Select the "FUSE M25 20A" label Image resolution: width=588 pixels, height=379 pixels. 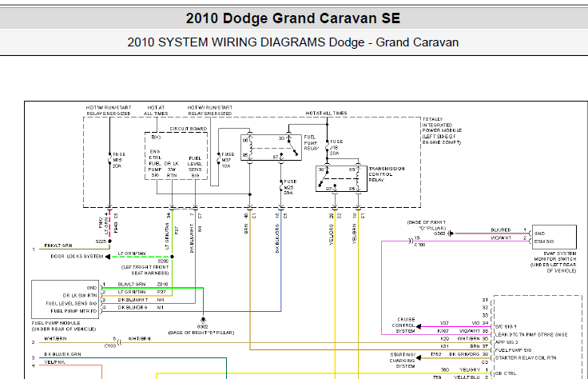[x=289, y=187]
